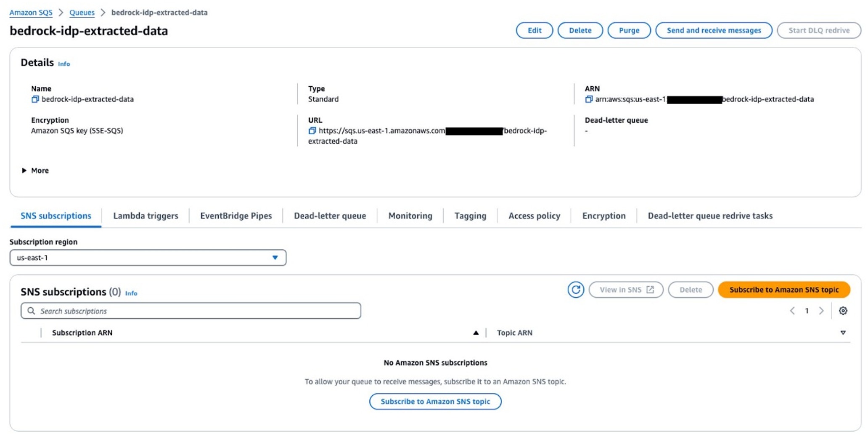
Task: Open Info link next to SNS subscriptions
Action: 131,293
